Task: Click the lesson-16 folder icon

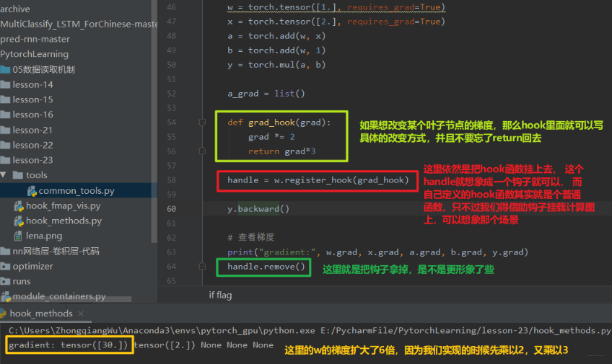Action: 5,115
